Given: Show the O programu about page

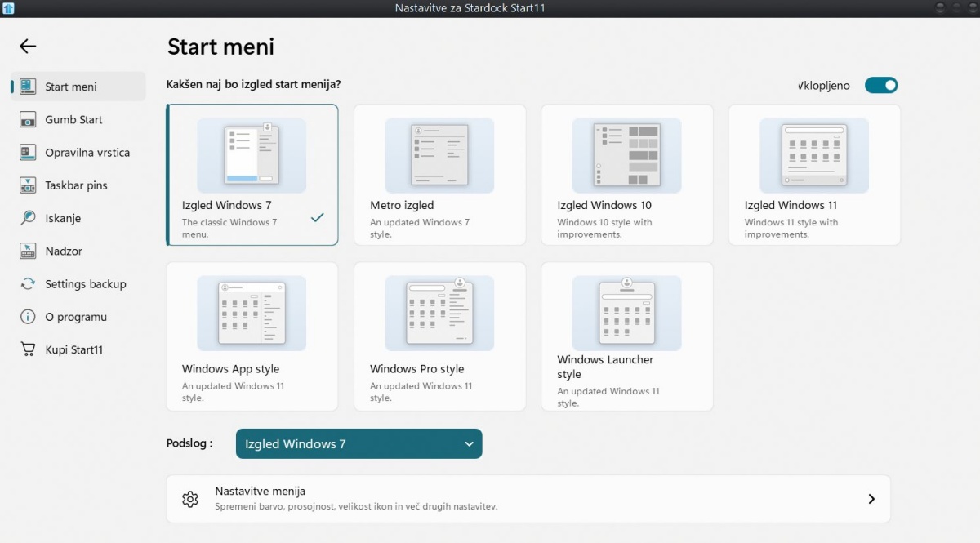Looking at the screenshot, I should coord(78,317).
